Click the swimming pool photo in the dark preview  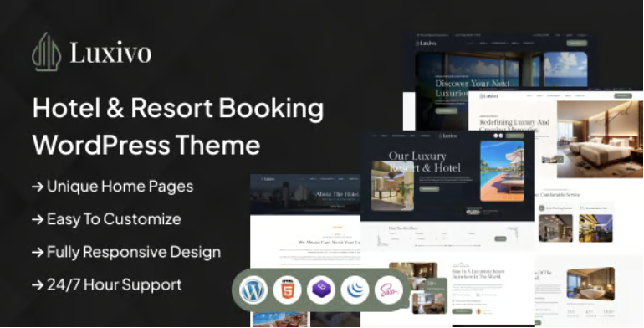coord(502,171)
